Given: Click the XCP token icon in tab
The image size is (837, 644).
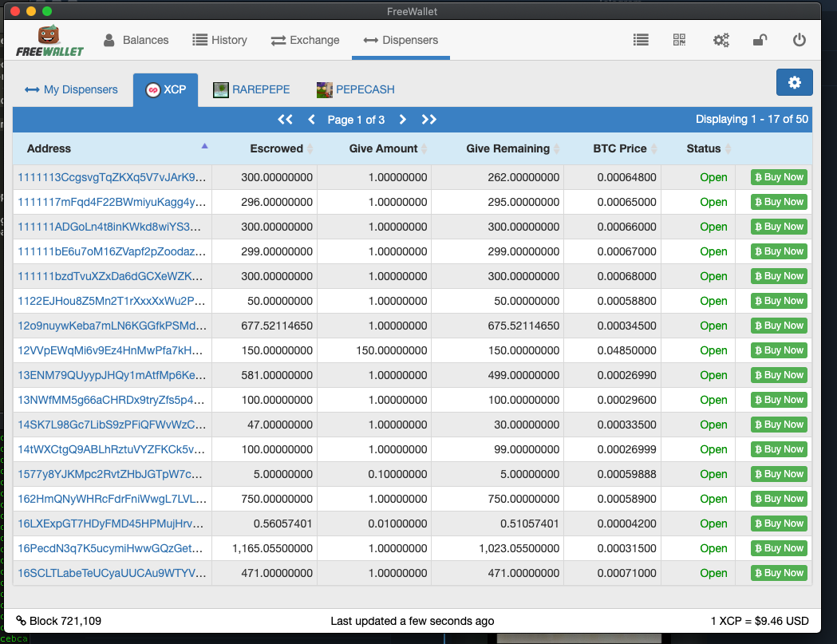Looking at the screenshot, I should point(152,89).
